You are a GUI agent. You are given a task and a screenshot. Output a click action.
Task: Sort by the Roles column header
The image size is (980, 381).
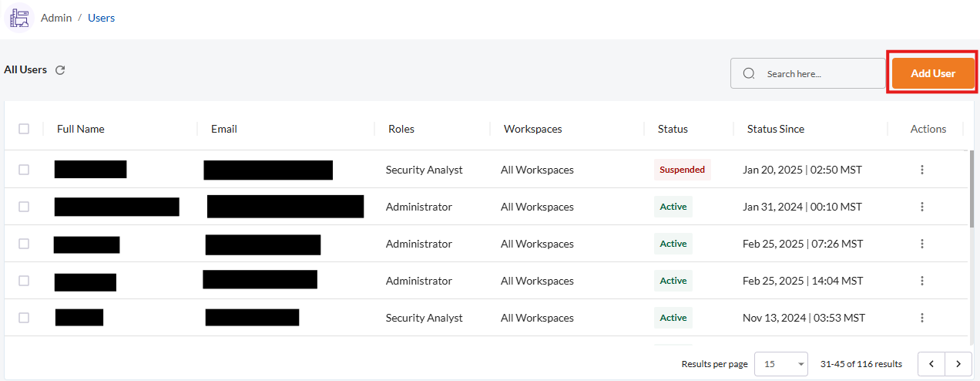401,129
